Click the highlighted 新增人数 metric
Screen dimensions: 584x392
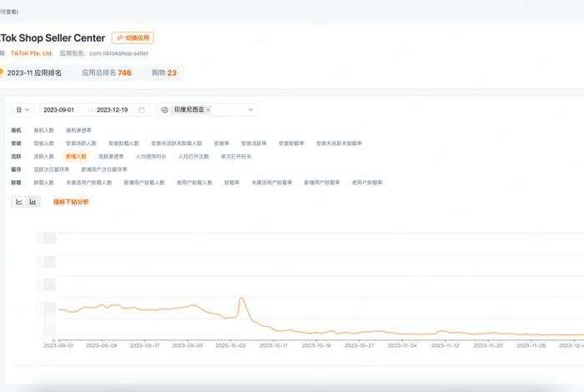point(76,156)
